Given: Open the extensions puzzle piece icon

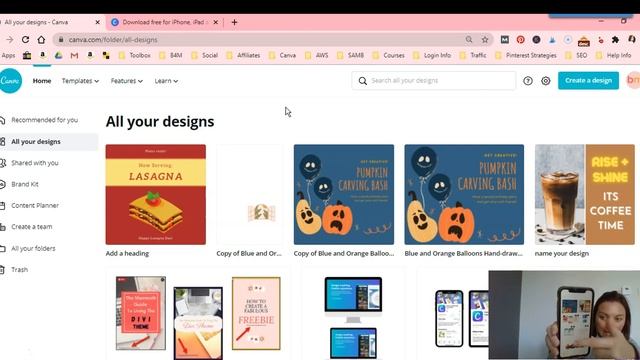Looking at the screenshot, I should pyautogui.click(x=615, y=40).
